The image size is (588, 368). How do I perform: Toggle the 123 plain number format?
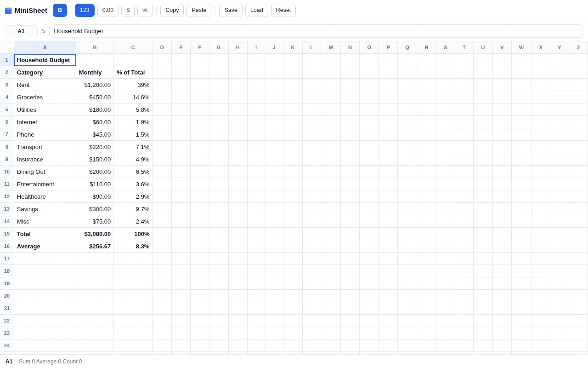[x=85, y=10]
